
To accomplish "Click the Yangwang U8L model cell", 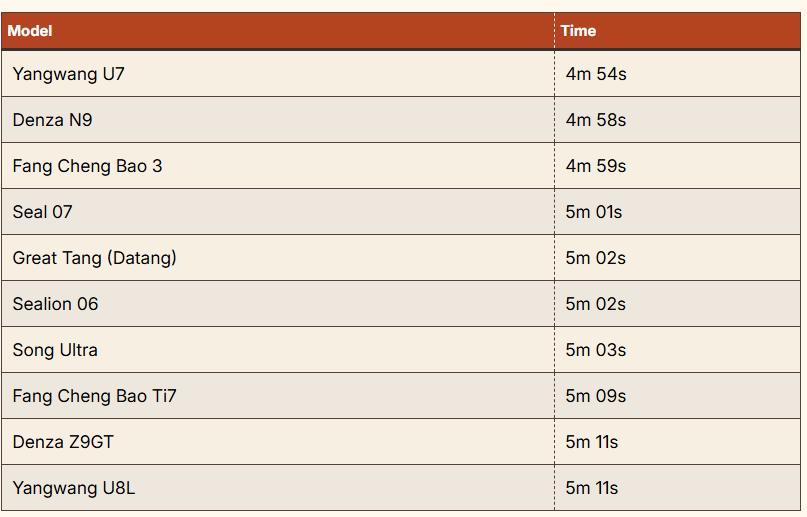I will (x=71, y=488).
